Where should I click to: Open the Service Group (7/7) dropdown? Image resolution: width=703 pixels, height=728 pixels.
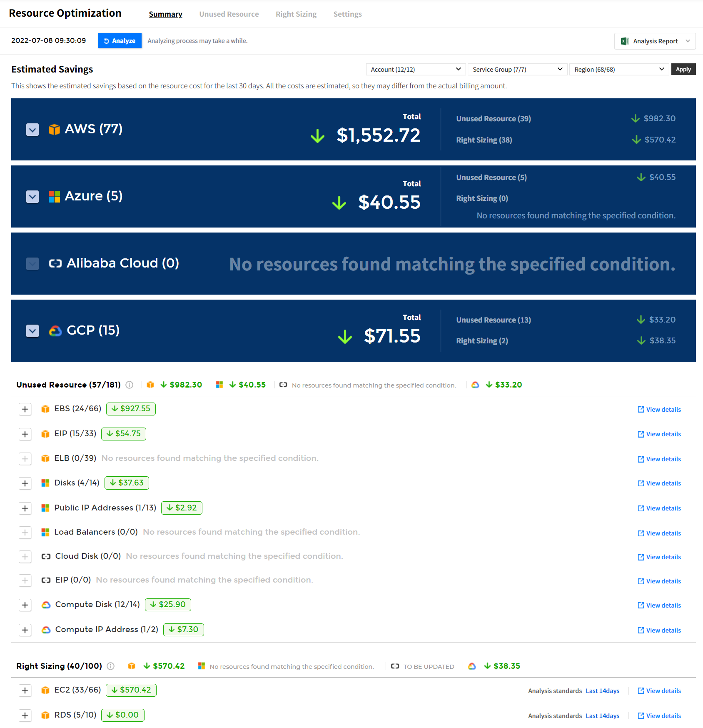click(517, 69)
